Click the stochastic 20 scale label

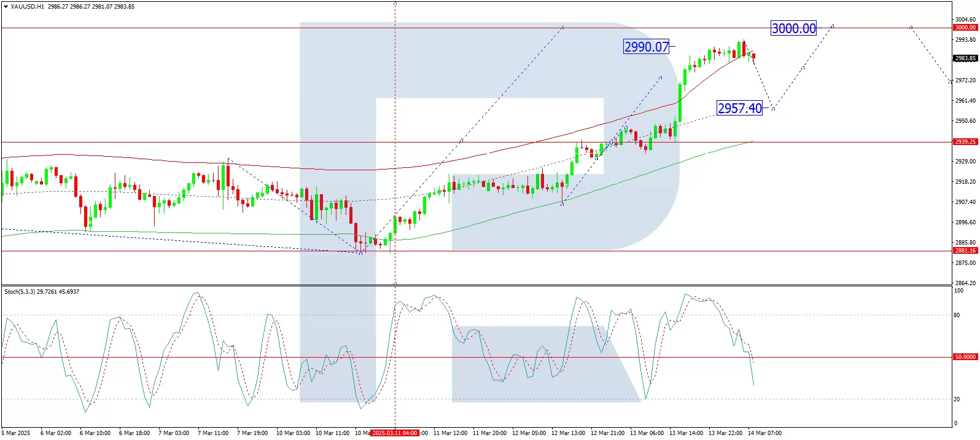957,399
